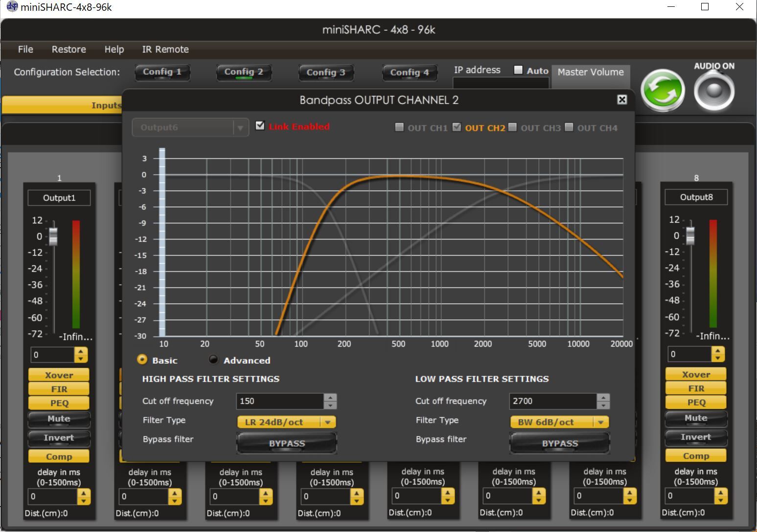Open Xover settings for Output8
The width and height of the screenshot is (757, 532).
click(x=696, y=375)
